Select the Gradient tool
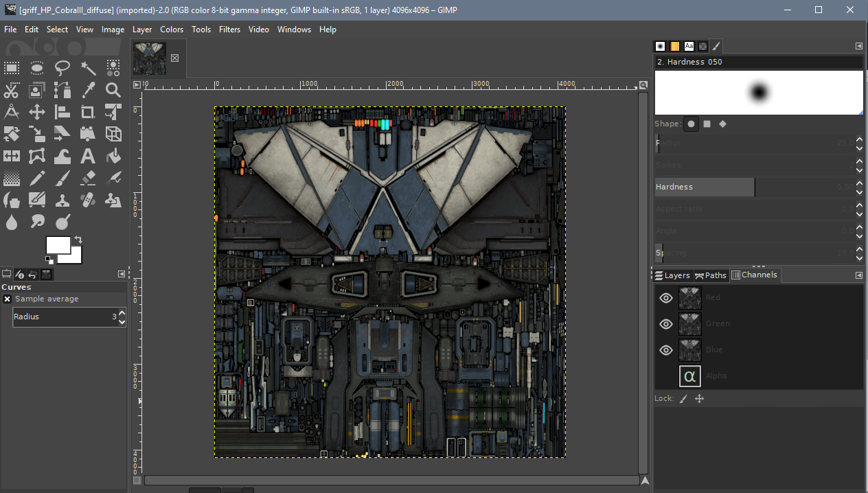 (x=12, y=179)
